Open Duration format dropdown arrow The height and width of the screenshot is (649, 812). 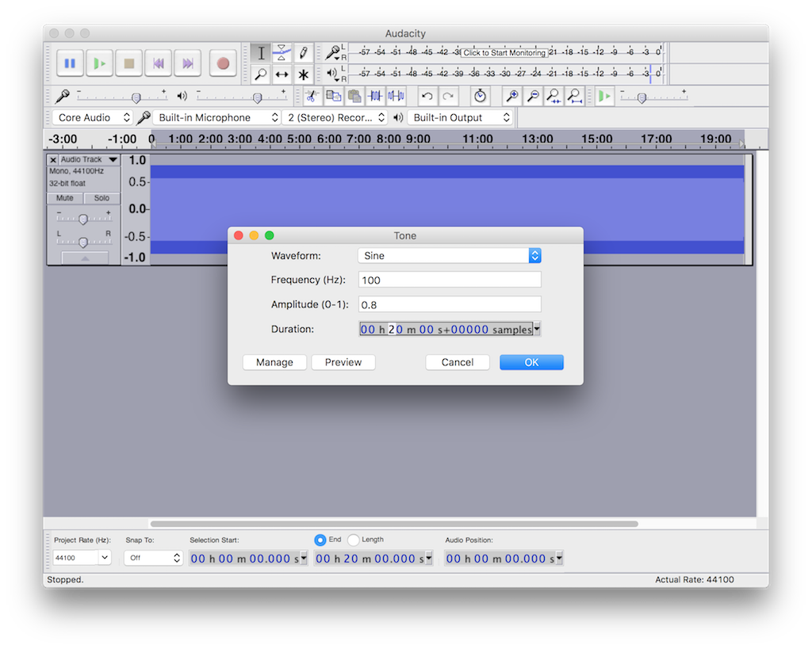pos(537,329)
